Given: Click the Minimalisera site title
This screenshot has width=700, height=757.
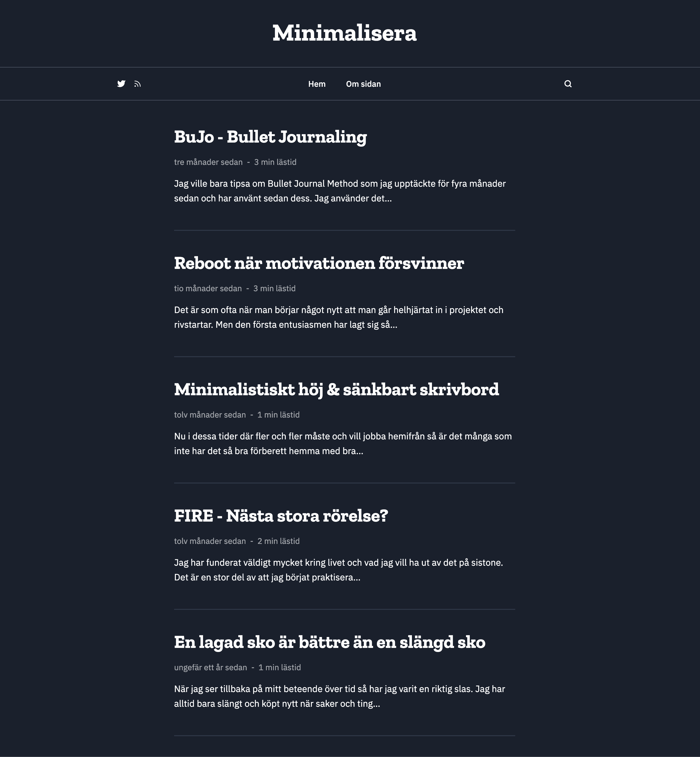Looking at the screenshot, I should [x=344, y=33].
